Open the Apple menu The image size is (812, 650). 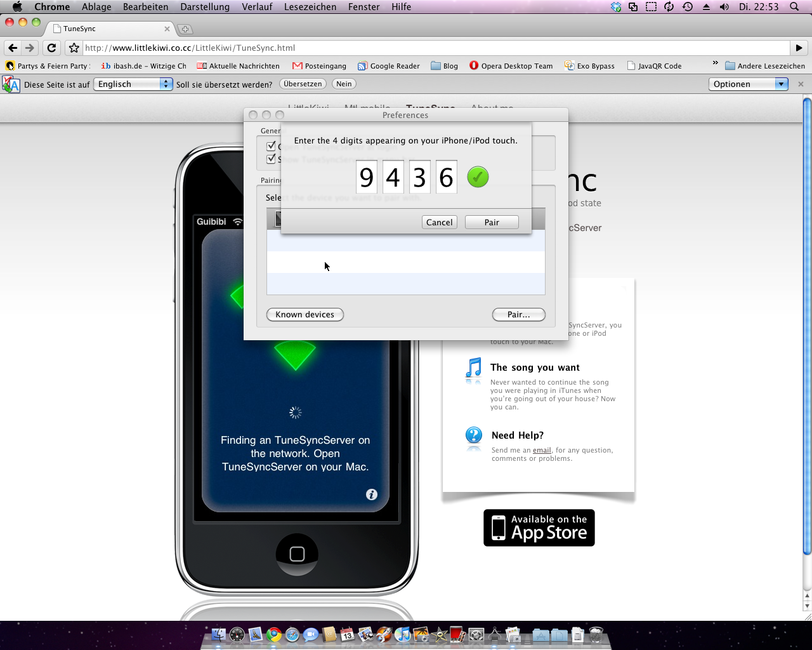[17, 7]
